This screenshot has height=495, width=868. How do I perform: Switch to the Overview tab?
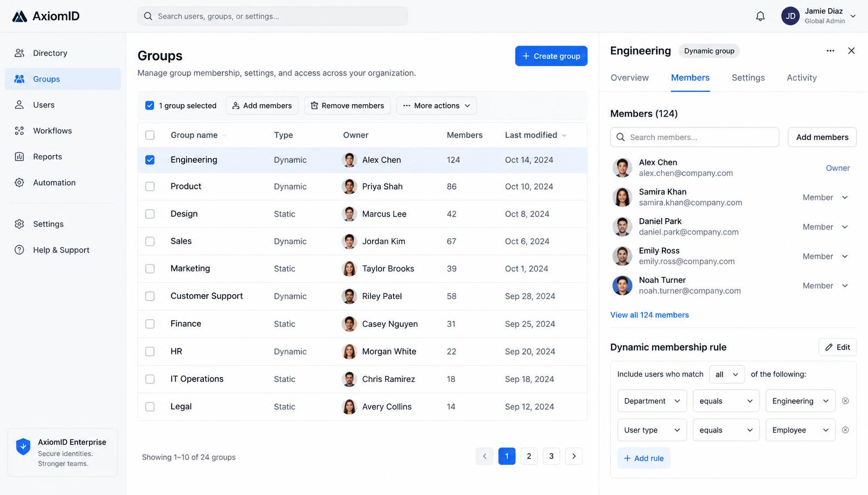coord(629,78)
